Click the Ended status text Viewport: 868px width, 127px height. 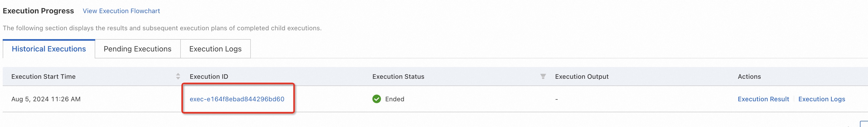[x=395, y=99]
